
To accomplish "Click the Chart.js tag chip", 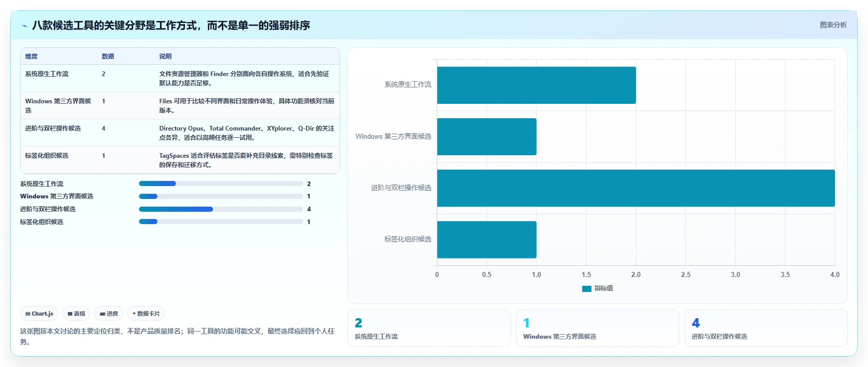I will 39,314.
